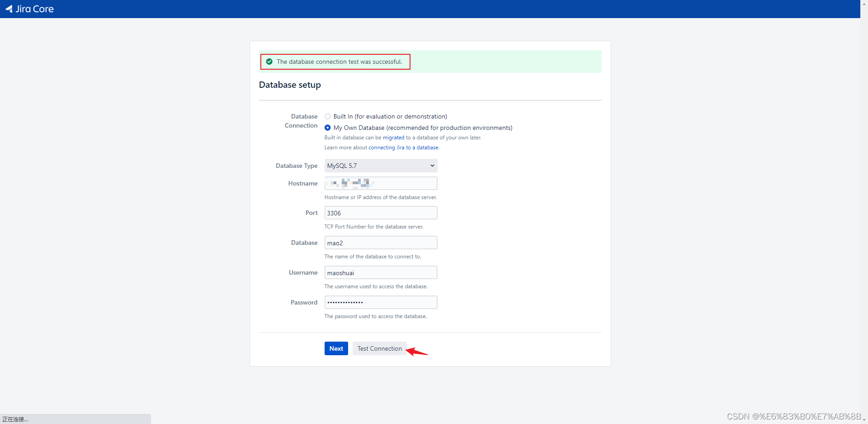Click the Port label text

pyautogui.click(x=311, y=213)
